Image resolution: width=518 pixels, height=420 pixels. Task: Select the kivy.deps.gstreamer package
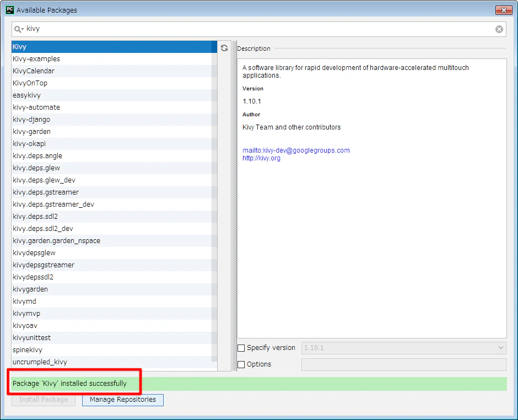[x=114, y=192]
